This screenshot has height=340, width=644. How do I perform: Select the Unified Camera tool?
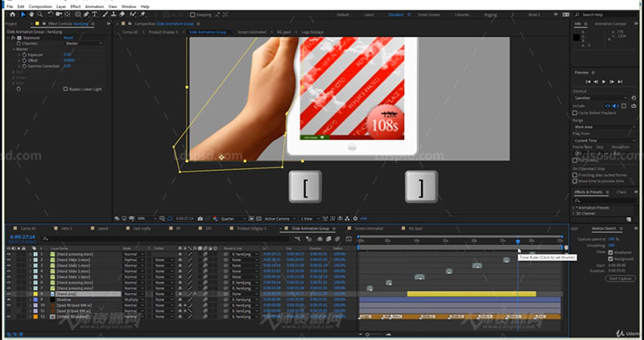(x=59, y=15)
